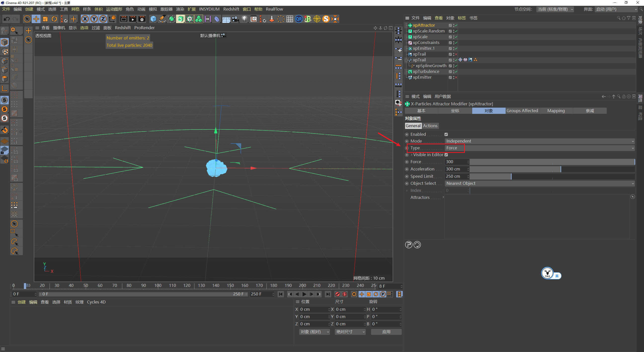Open 绝对尺寸 size dropdown
Screen dimensions: 644x352
point(350,332)
